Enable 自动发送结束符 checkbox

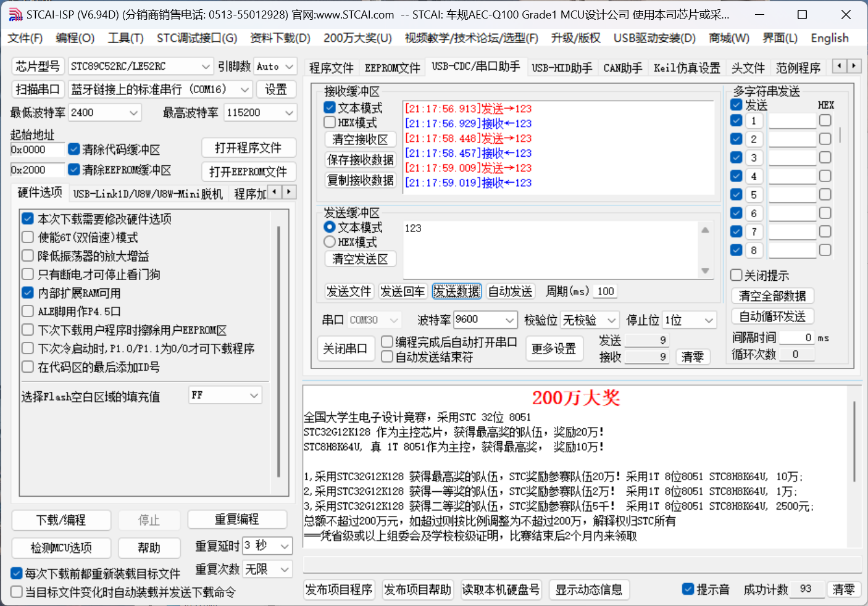click(387, 357)
